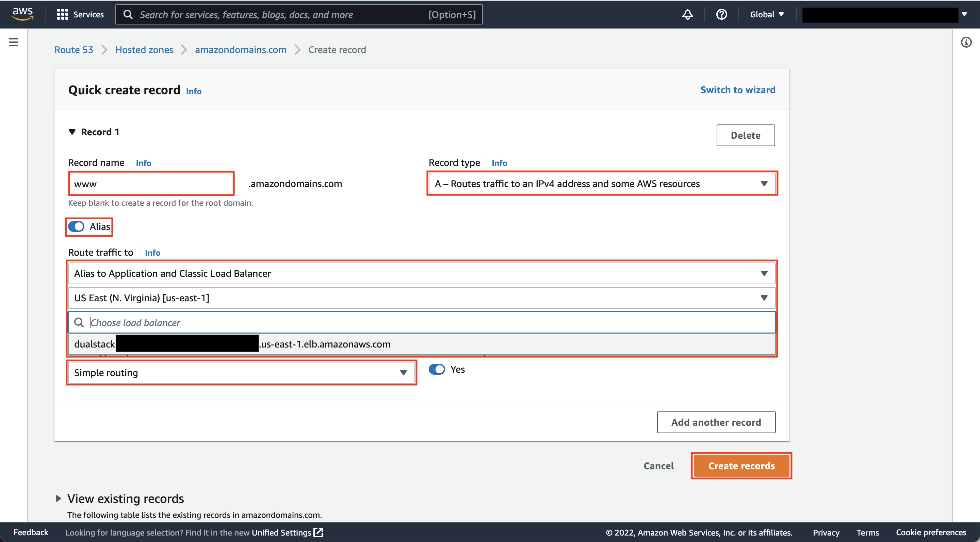
Task: Click the AWS logo home icon
Action: [x=23, y=14]
